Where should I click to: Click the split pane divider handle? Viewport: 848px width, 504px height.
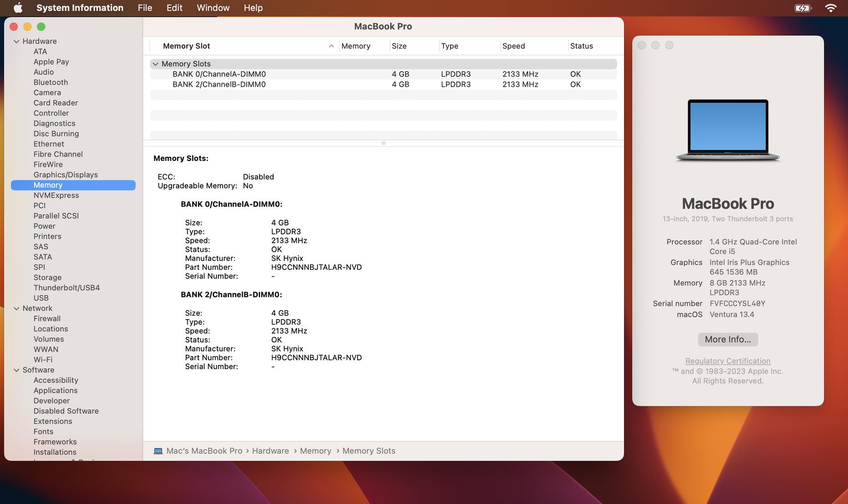click(383, 143)
